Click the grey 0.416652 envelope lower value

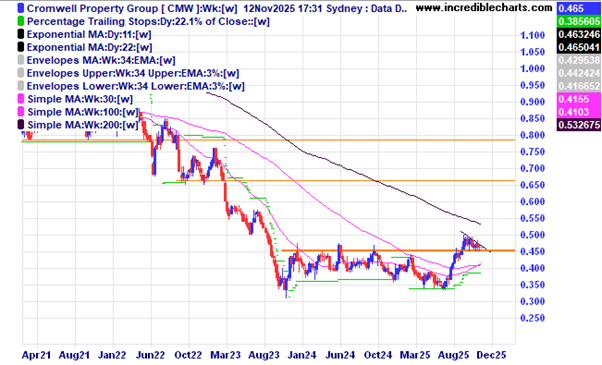point(579,86)
